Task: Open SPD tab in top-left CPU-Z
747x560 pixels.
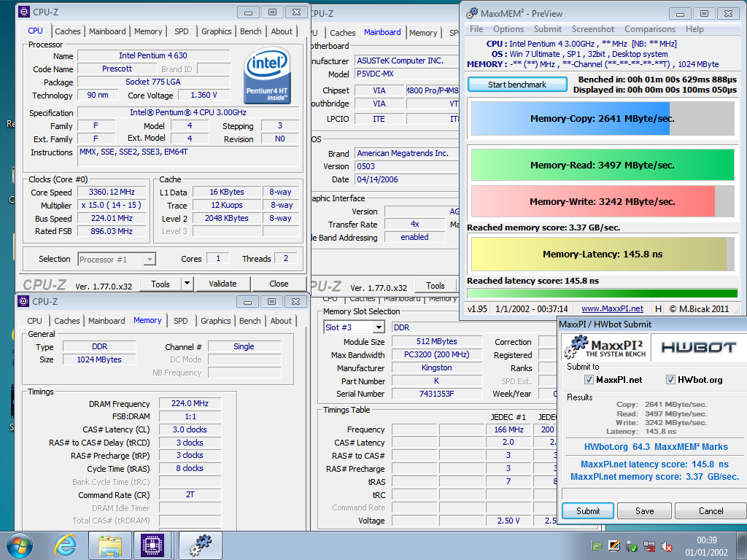Action: [x=182, y=31]
